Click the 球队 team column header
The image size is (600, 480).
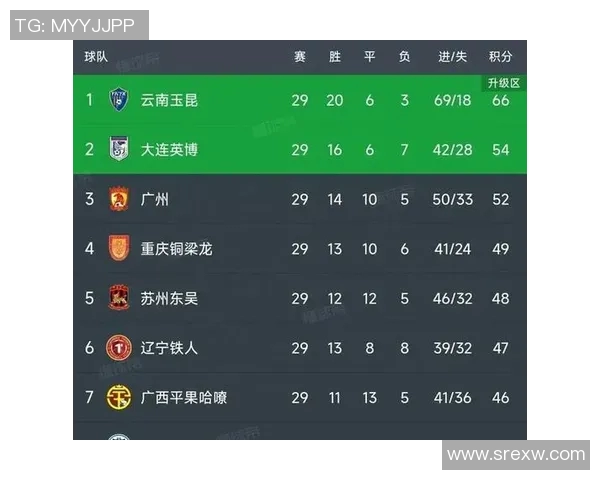(x=97, y=57)
